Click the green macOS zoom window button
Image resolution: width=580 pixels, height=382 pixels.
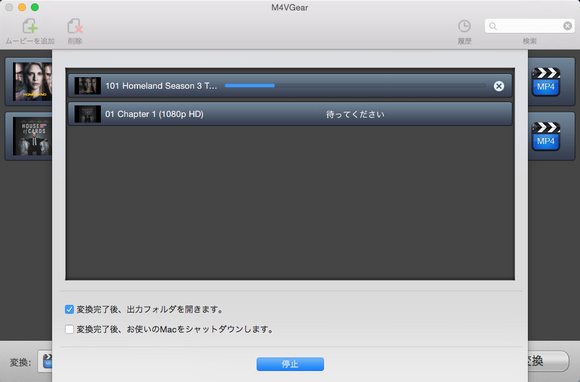coord(35,7)
